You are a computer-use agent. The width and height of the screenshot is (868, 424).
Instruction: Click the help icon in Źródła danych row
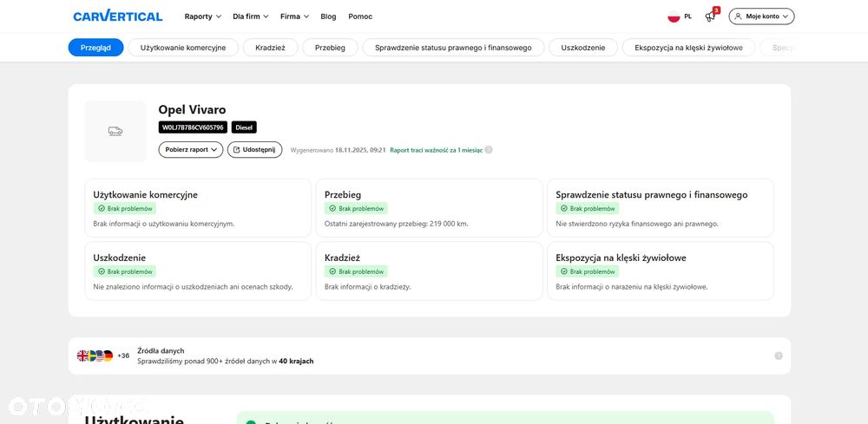[779, 356]
